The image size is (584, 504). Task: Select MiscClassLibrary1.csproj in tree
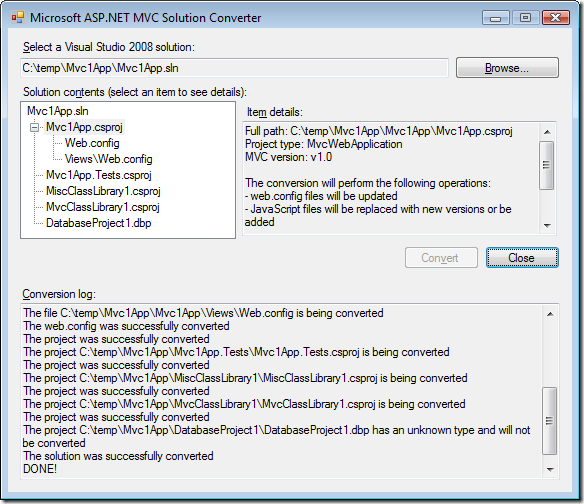coord(103,191)
